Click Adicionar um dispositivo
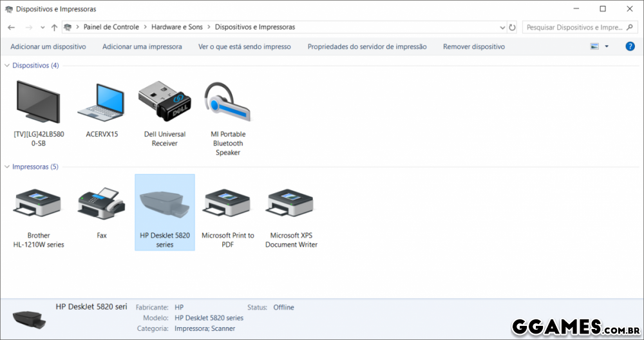The height and width of the screenshot is (340, 644). 48,46
